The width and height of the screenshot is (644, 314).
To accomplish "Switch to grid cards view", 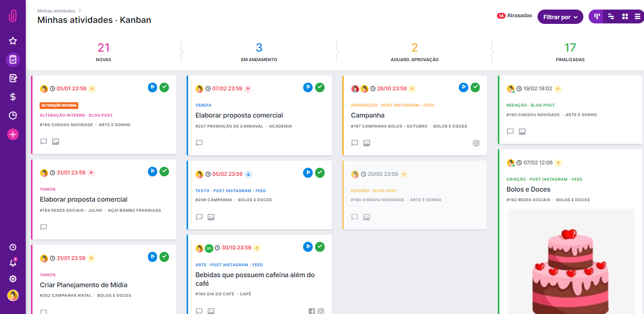I will (x=624, y=17).
